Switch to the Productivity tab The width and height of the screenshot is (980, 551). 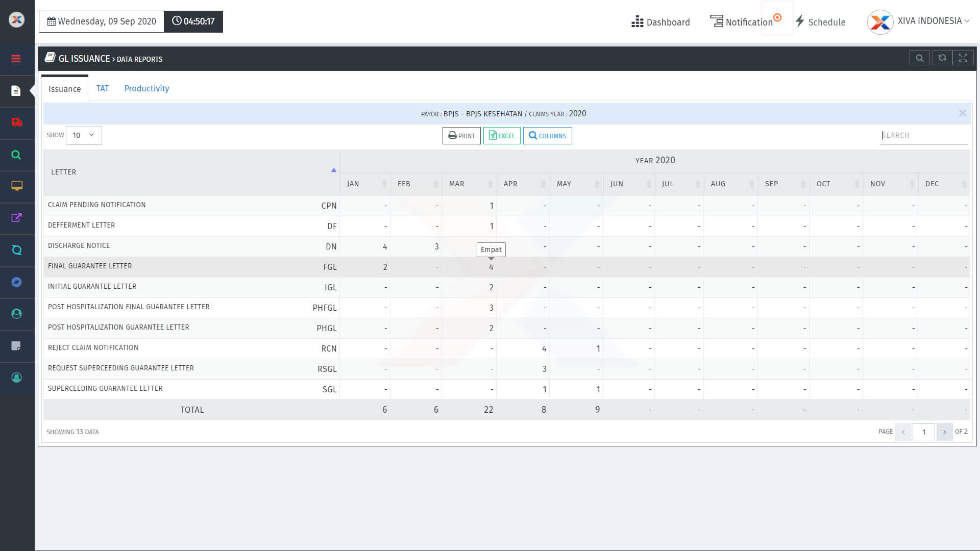(x=146, y=88)
